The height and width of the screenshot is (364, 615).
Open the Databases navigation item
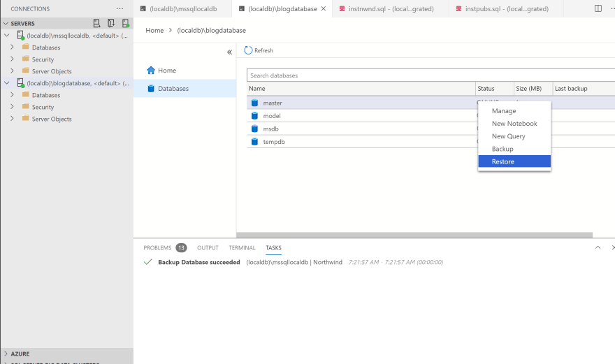pyautogui.click(x=184, y=88)
